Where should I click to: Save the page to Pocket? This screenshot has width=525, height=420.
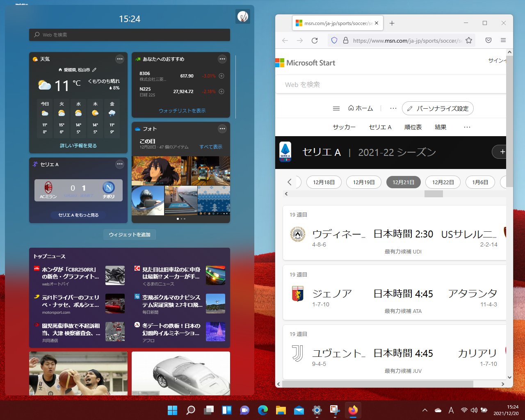tap(488, 40)
